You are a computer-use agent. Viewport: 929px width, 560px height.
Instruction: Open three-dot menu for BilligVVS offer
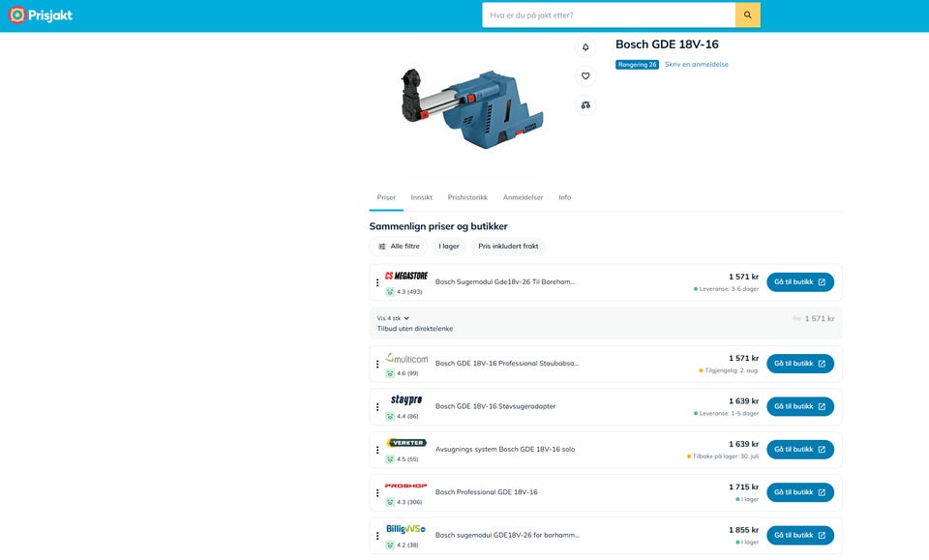pyautogui.click(x=377, y=536)
